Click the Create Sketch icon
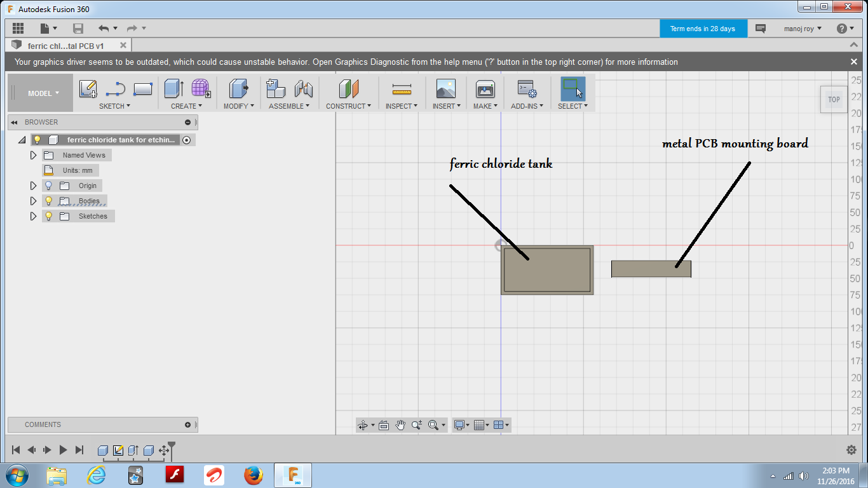This screenshot has width=868, height=488. tap(88, 89)
